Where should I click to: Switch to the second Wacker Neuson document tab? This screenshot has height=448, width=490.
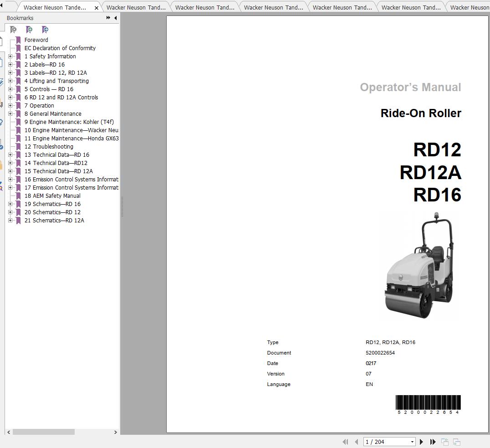pyautogui.click(x=136, y=7)
